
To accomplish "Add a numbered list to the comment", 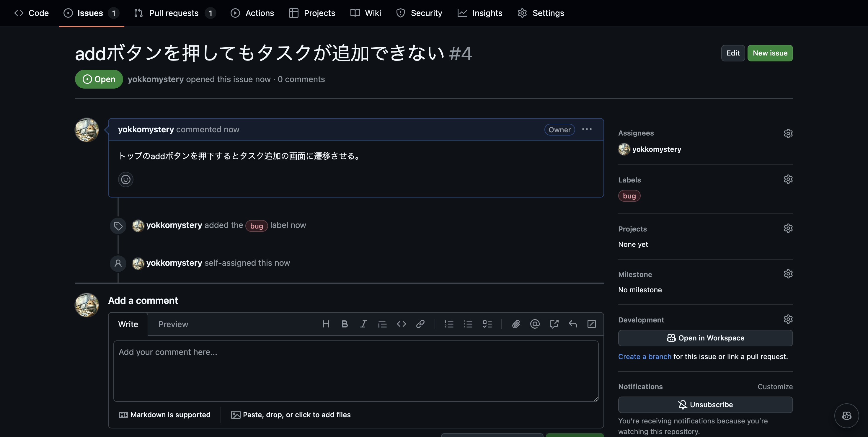I will coord(449,324).
